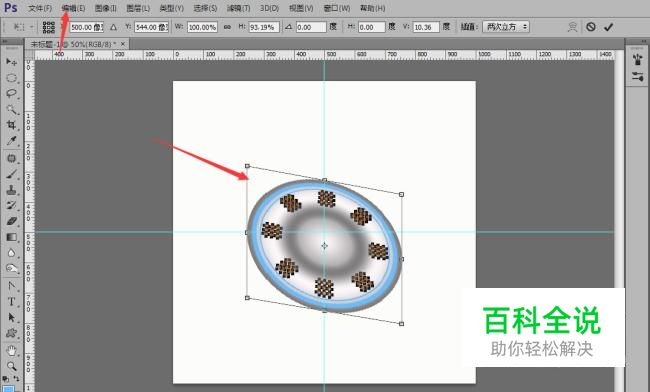Screen dimensions: 650x392
Task: Open the 滤镜(T) menu
Action: click(238, 8)
